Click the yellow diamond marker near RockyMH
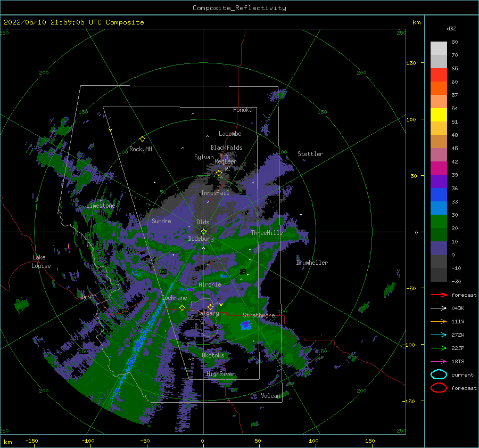479x448 pixels. click(x=142, y=139)
